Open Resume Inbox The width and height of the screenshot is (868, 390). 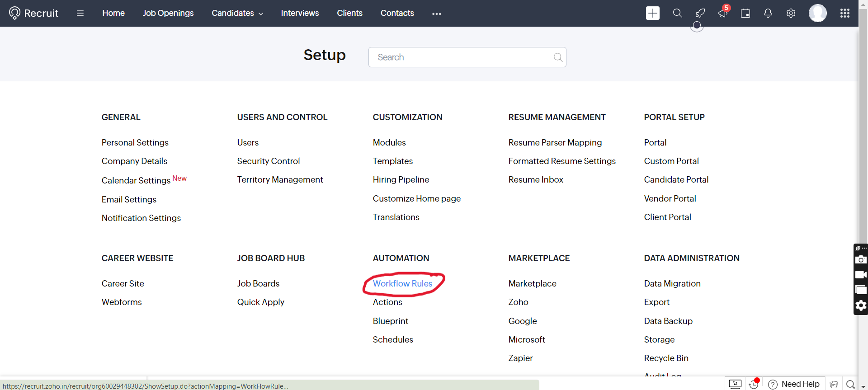(536, 179)
